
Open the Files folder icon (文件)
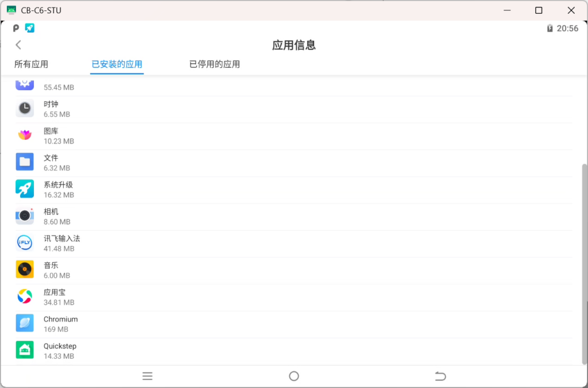[25, 162]
